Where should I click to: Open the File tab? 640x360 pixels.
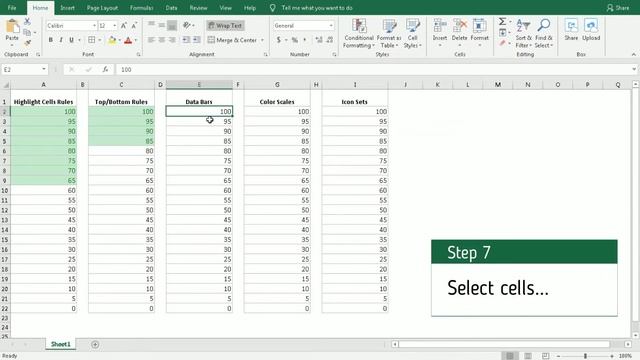[x=12, y=8]
